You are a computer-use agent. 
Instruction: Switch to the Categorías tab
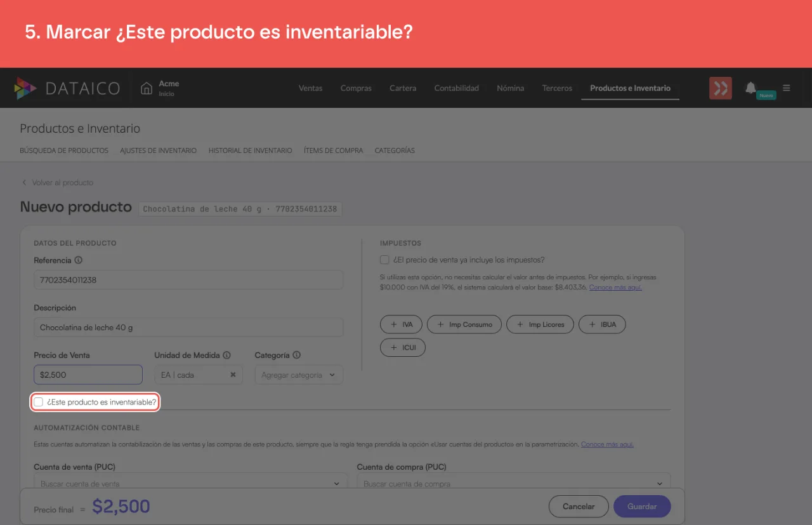pos(395,150)
